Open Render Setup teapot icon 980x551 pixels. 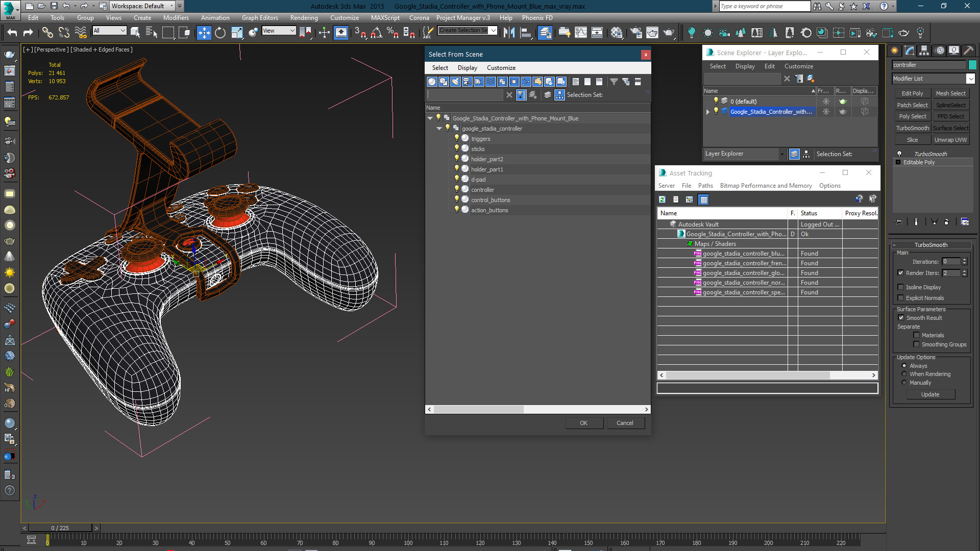pos(636,33)
